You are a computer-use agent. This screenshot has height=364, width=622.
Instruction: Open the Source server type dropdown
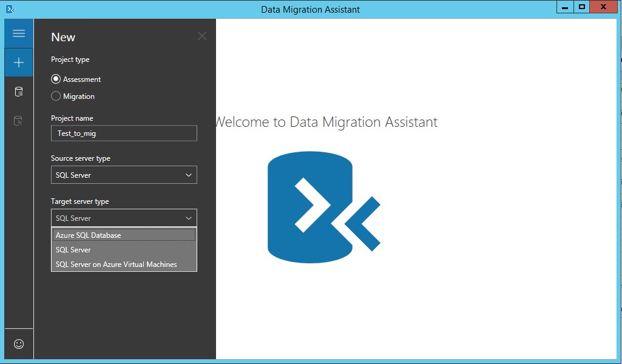coord(124,175)
